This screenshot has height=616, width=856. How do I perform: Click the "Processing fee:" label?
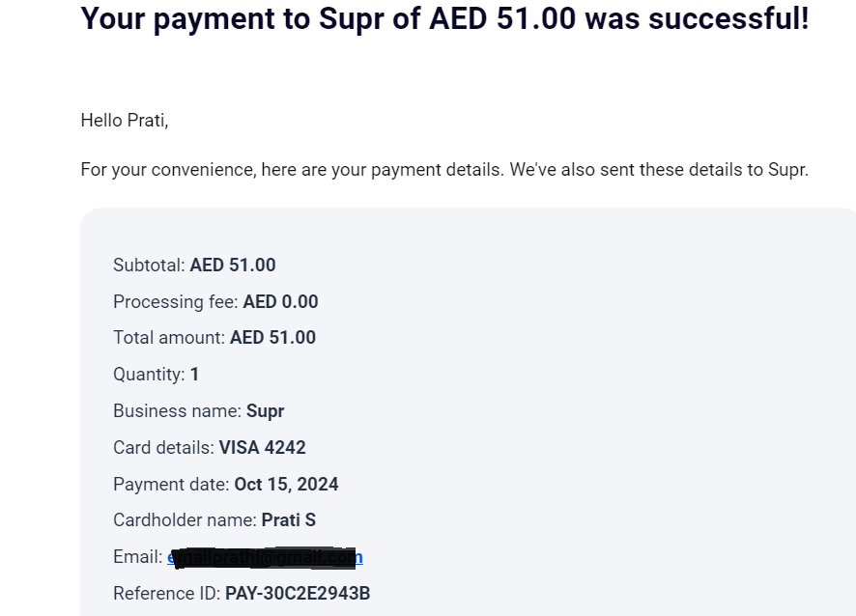tap(175, 302)
